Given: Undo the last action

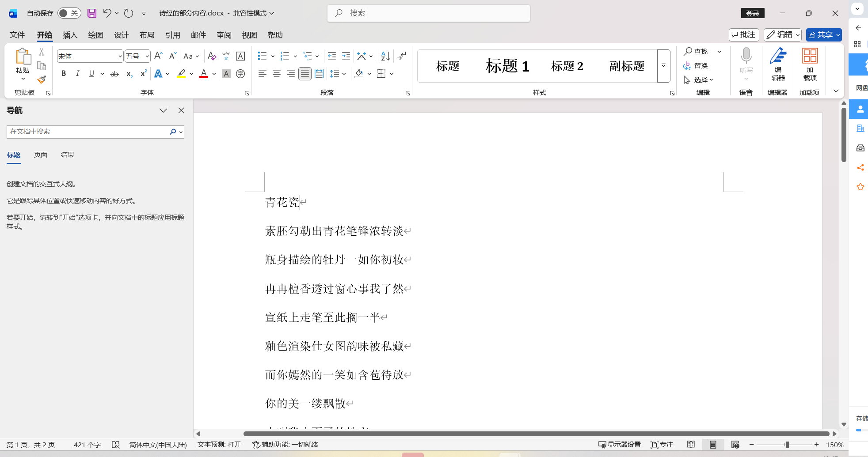Looking at the screenshot, I should tap(107, 13).
